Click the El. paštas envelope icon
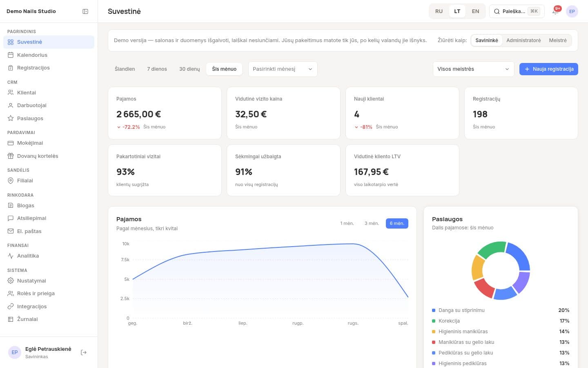 coord(11,231)
